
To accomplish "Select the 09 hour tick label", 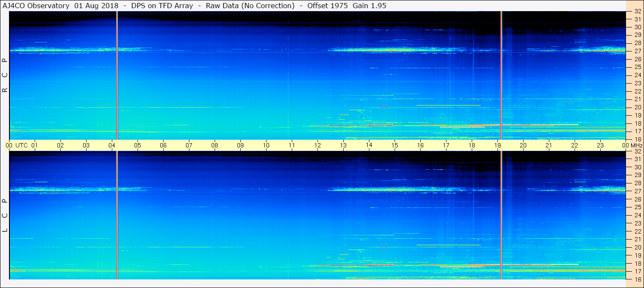I will (240, 145).
